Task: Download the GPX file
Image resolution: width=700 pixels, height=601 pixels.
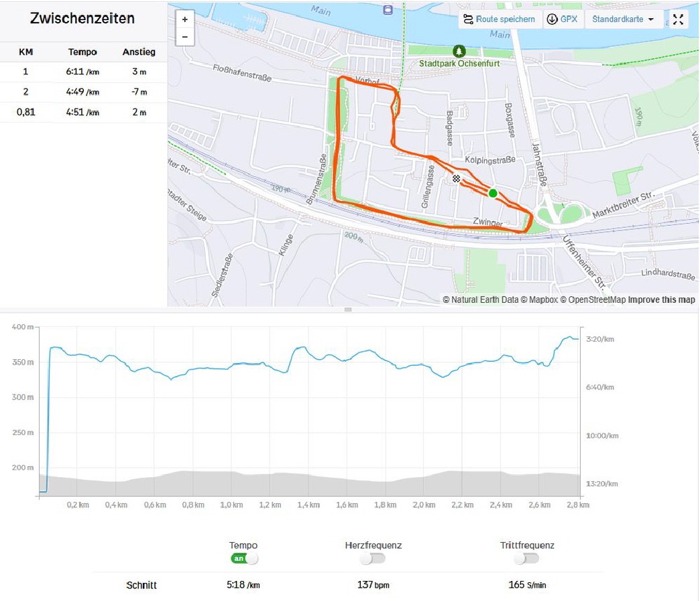Action: tap(562, 19)
